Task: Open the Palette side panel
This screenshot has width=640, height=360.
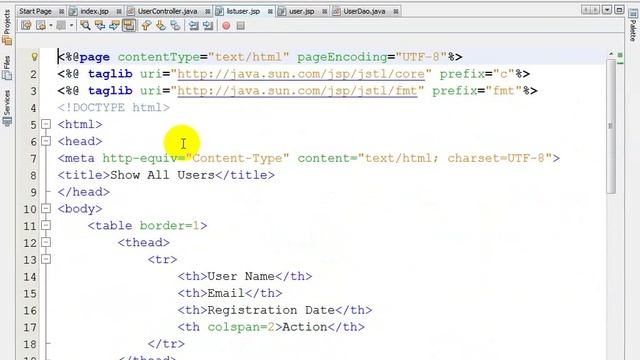Action: click(633, 25)
